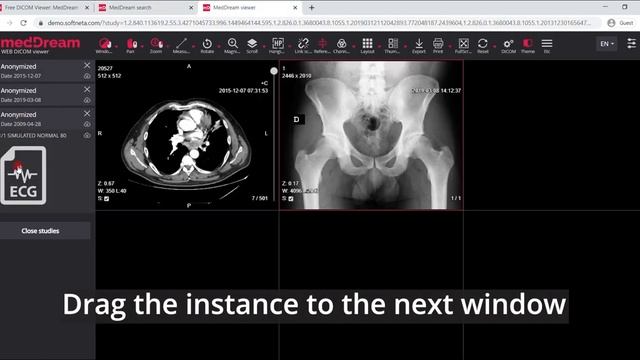Screen dimensions: 640x360
Task: Open the hamburger Etc menu
Action: tap(547, 45)
